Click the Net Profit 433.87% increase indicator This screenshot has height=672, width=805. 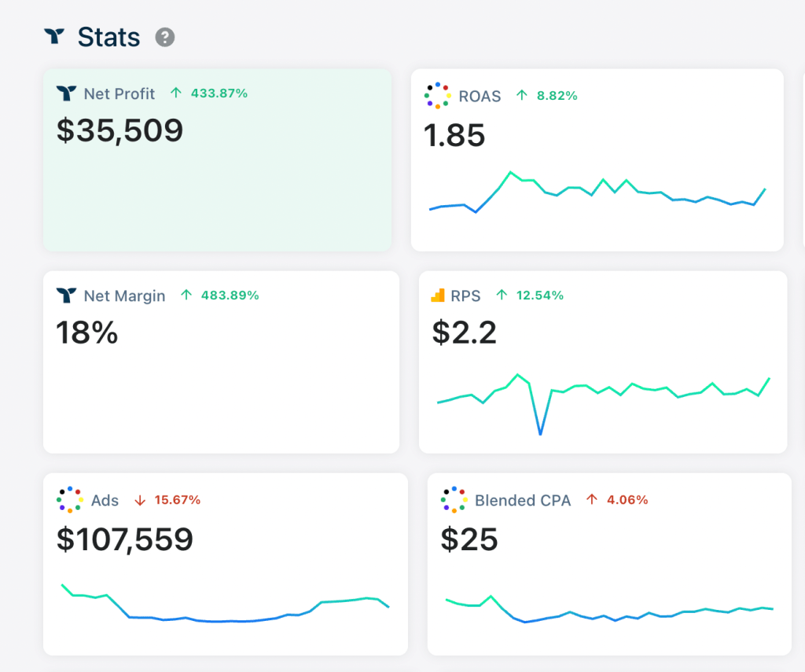click(209, 94)
